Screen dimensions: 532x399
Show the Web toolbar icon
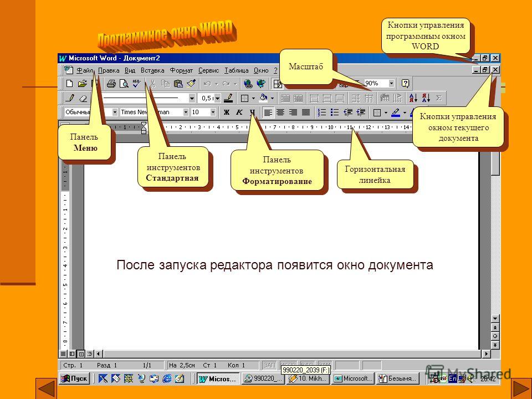pyautogui.click(x=261, y=84)
